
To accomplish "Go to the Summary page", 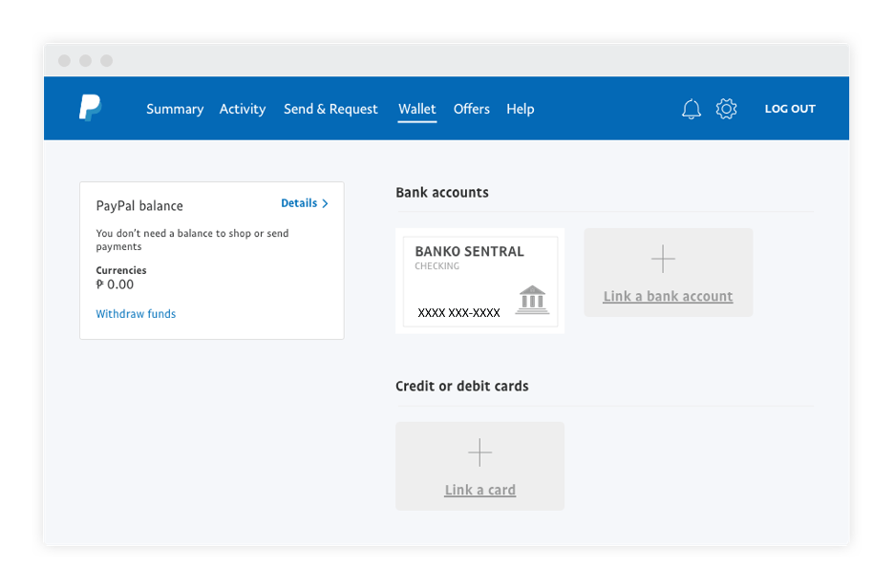I will click(x=175, y=109).
